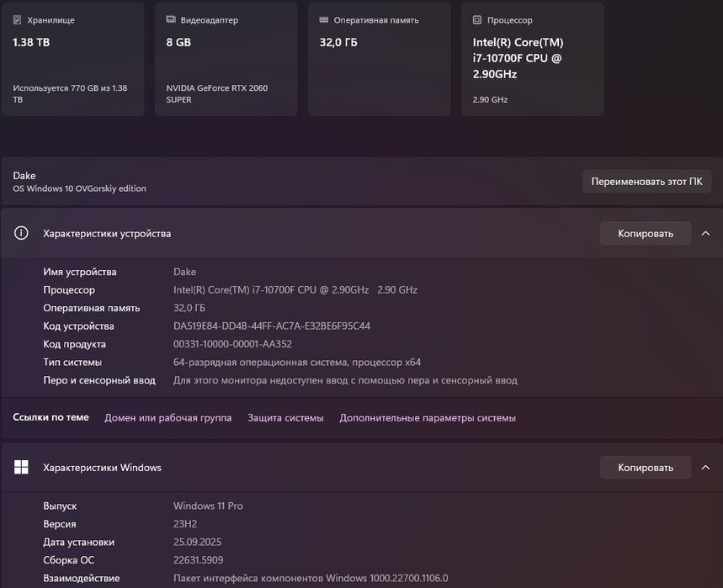Click OS Windows 10 OVGorskiy edition text
Viewport: 723px width, 588px height.
pyautogui.click(x=79, y=188)
